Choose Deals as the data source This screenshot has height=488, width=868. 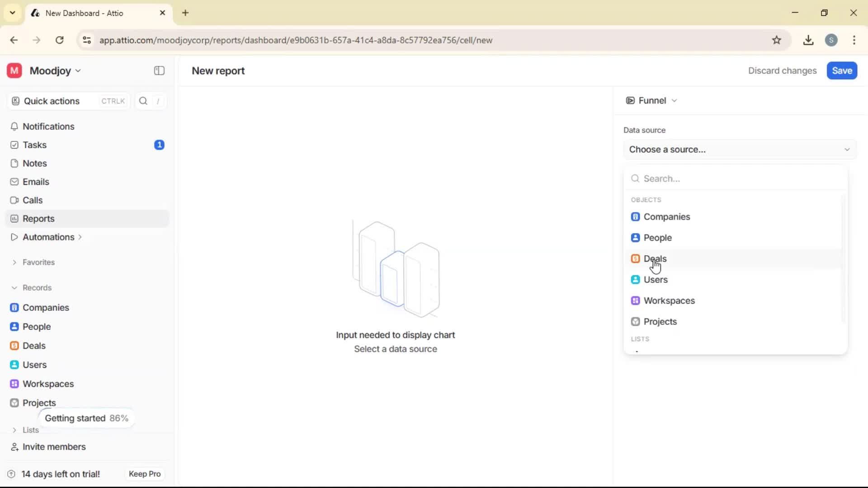(x=655, y=258)
